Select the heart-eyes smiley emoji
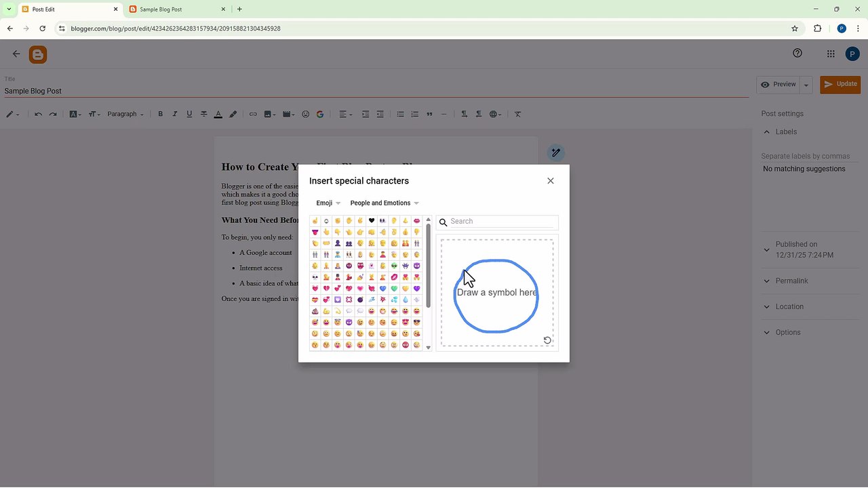This screenshot has height=488, width=868. (x=406, y=323)
